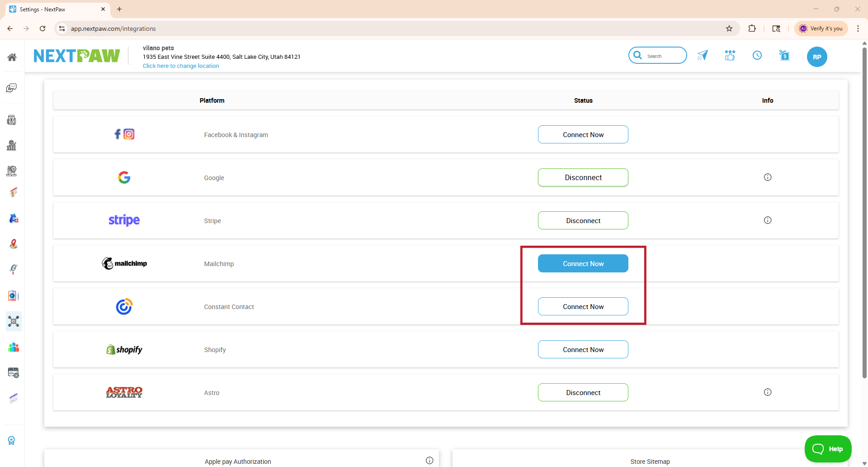The image size is (868, 467).
Task: Disconnect the Stripe integration
Action: [583, 220]
